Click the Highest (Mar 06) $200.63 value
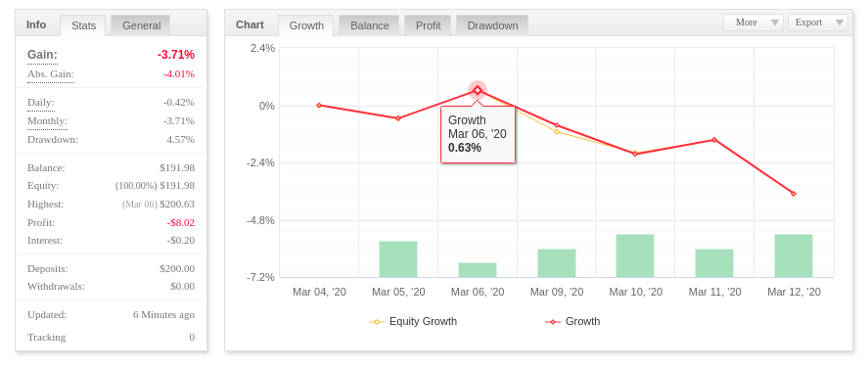This screenshot has height=368, width=868. click(159, 205)
